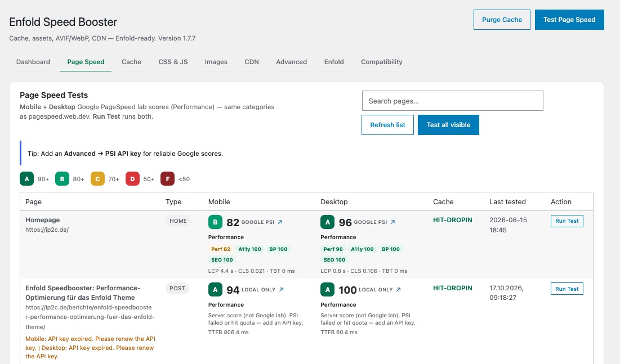
Task: Click the Page column header
Action: click(x=33, y=201)
